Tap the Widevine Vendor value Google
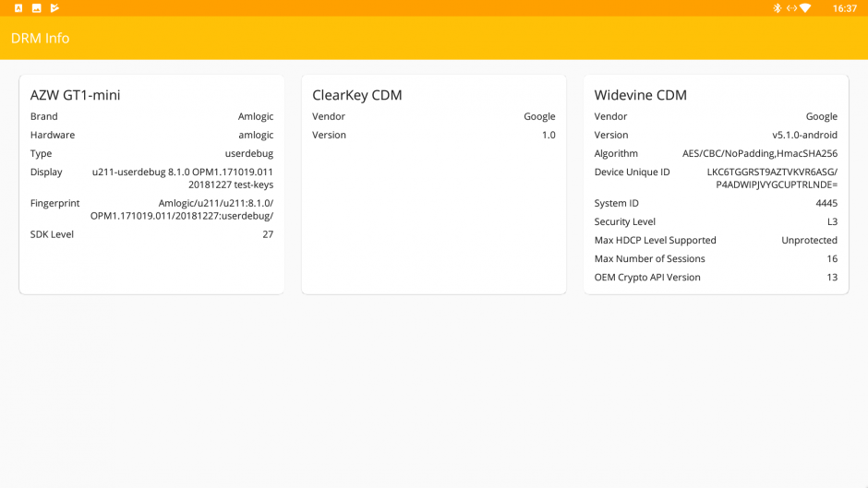 coord(822,117)
